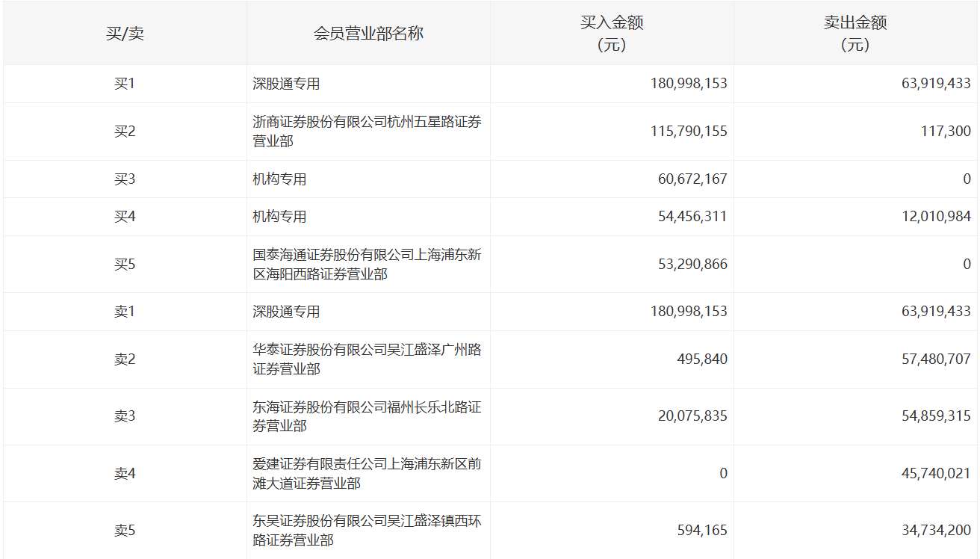Click 深股通专用 in the 卖1 row
Image resolution: width=980 pixels, height=559 pixels.
[x=286, y=312]
